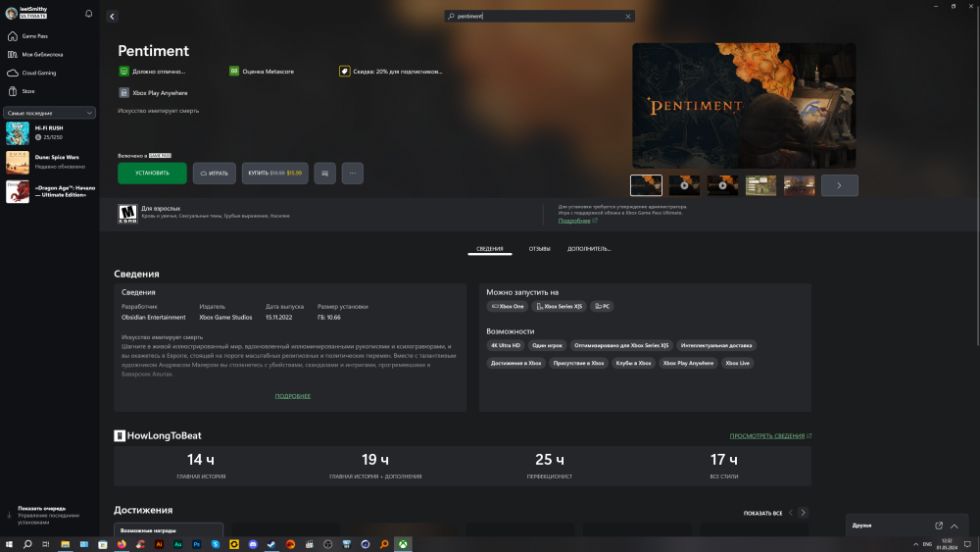Viewport: 980px width, 552px height.
Task: Open the Store section in the sidebar
Action: (x=28, y=91)
